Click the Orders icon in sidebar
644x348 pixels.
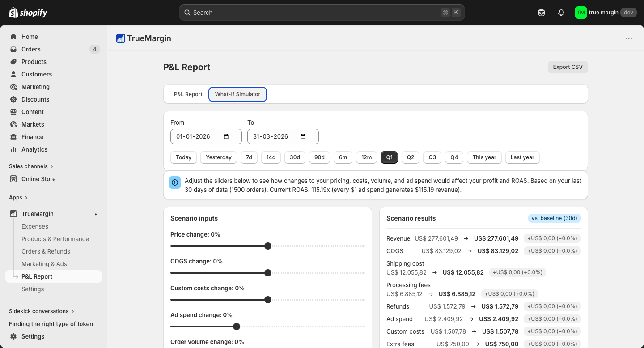(x=13, y=49)
